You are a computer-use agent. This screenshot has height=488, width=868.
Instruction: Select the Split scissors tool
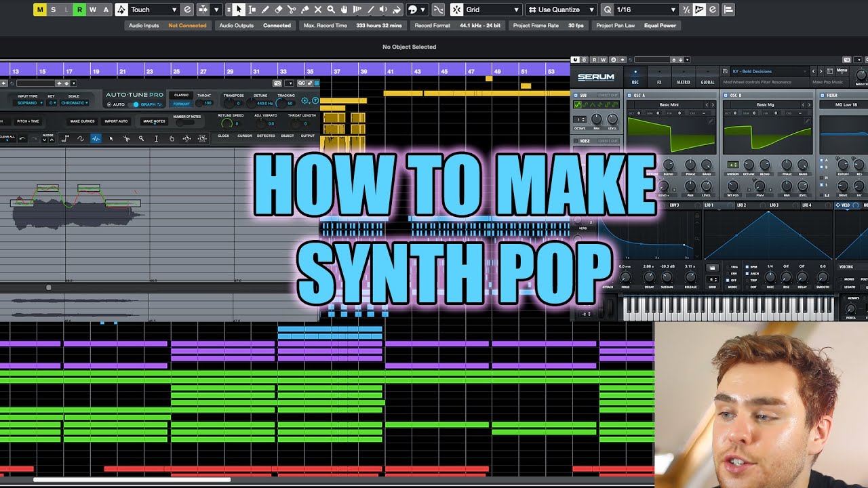pos(292,9)
